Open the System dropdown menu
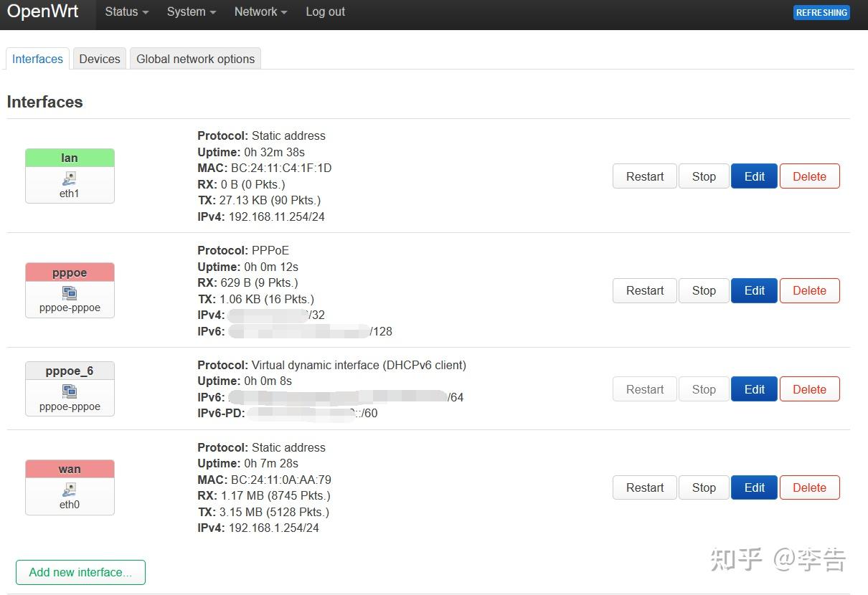Screen dimensions: 868x595 coord(189,11)
